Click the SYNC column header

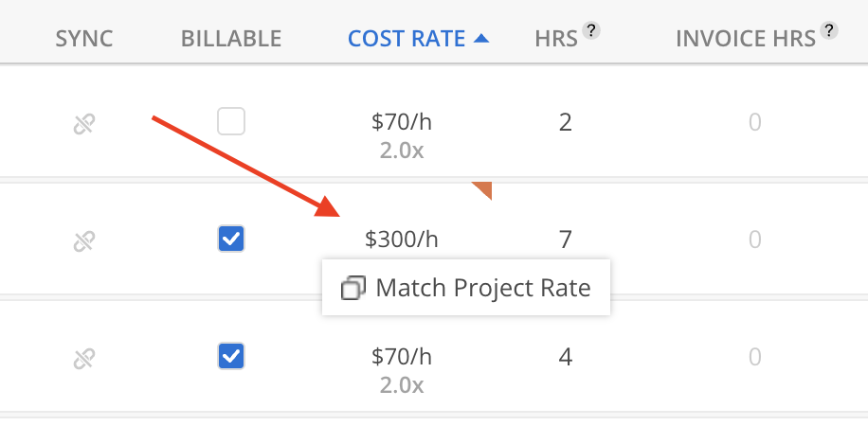(x=84, y=39)
